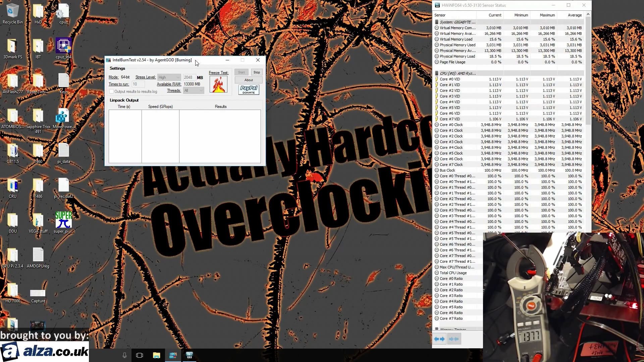The height and width of the screenshot is (362, 644).
Task: Click the Times to run input field
Action: (x=138, y=84)
